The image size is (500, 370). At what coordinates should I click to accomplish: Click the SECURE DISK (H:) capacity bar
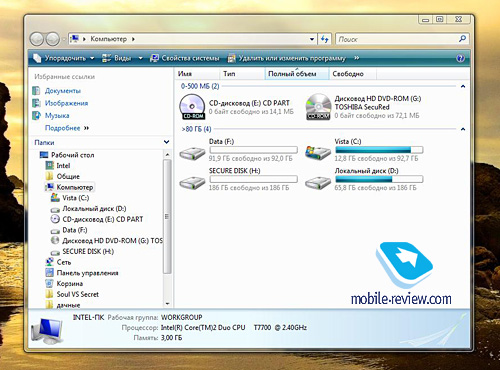coord(253,179)
